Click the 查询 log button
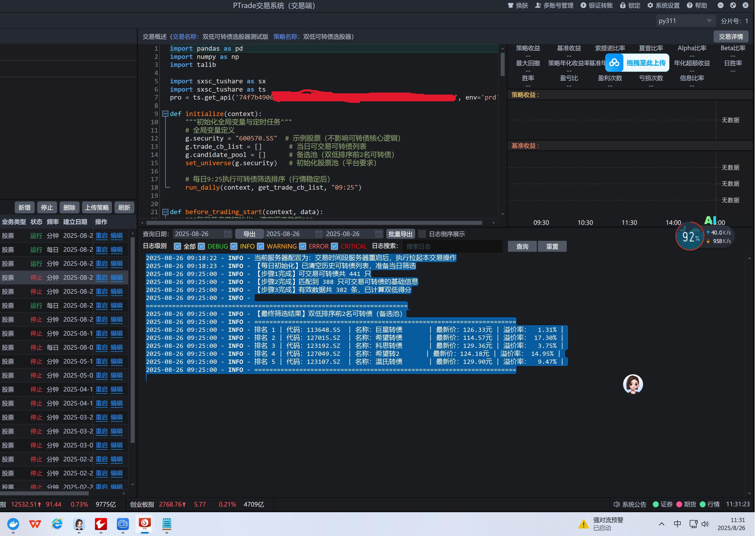Screen dimensions: 756x536 point(522,246)
